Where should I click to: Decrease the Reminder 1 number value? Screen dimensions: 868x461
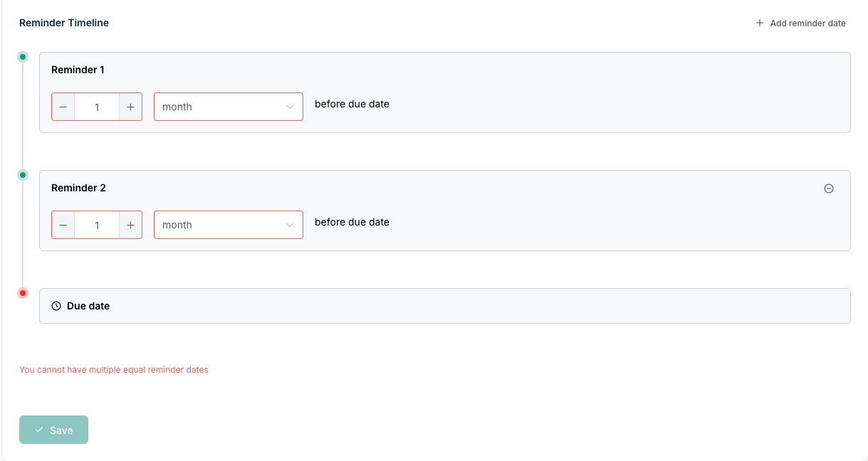63,107
